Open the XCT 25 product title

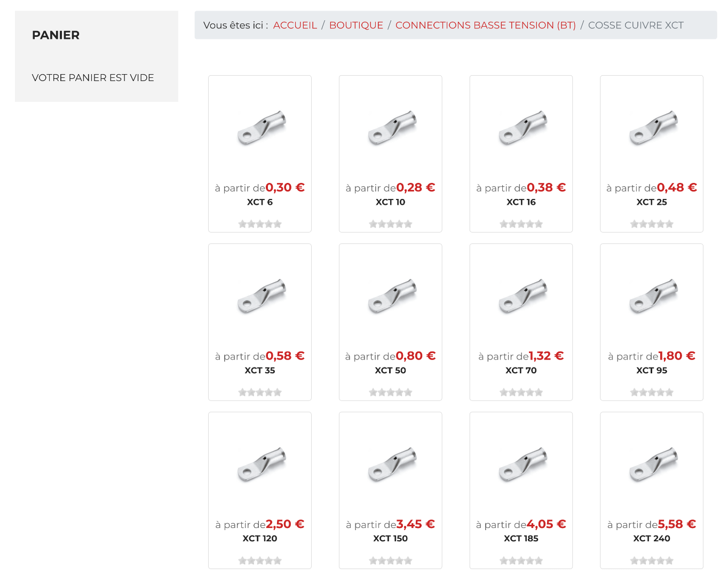click(652, 202)
